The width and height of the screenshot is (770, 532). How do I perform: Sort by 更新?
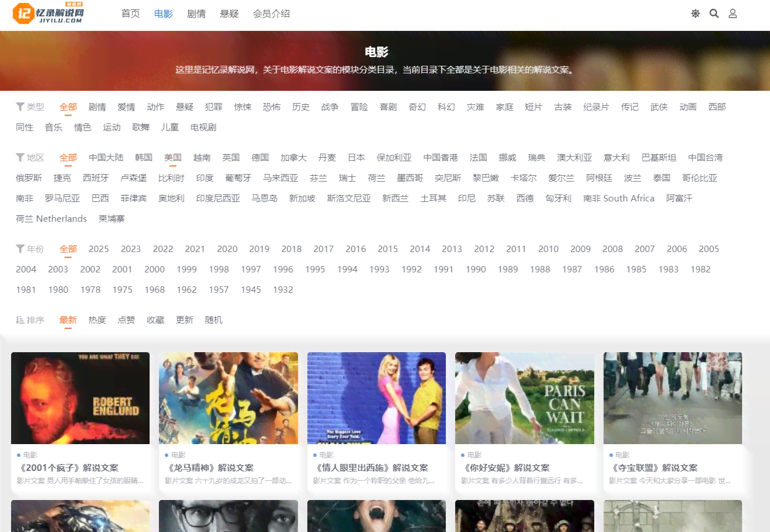click(184, 320)
